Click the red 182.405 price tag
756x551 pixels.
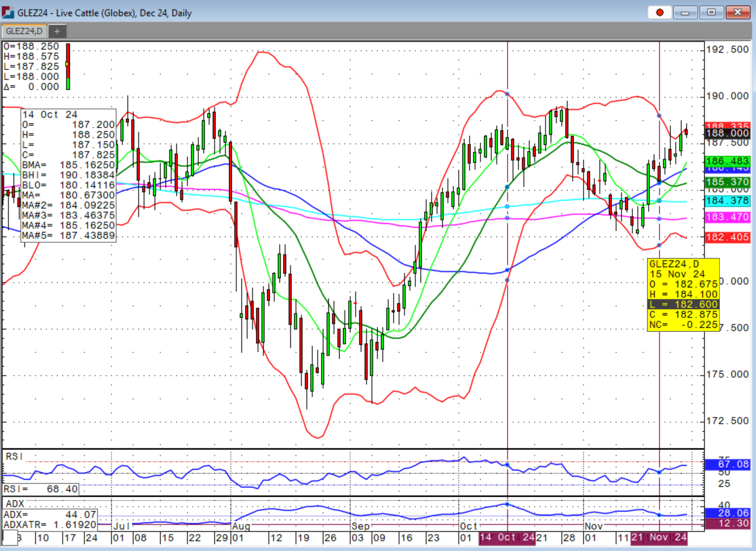click(728, 237)
